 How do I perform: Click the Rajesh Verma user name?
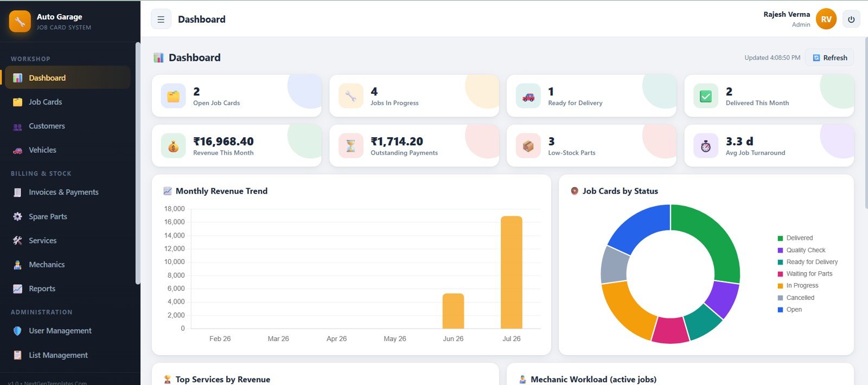click(x=787, y=15)
